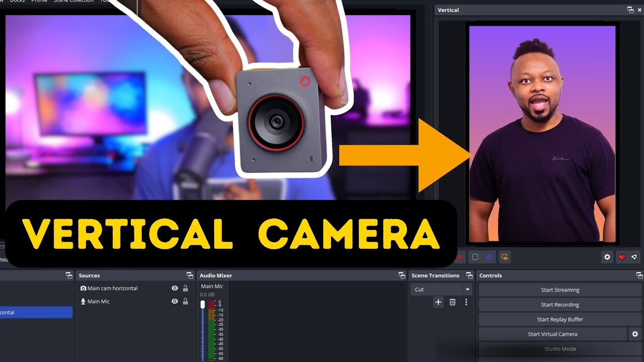Adjust Main Mic volume slider handle
This screenshot has width=644, height=362.
pyautogui.click(x=203, y=305)
